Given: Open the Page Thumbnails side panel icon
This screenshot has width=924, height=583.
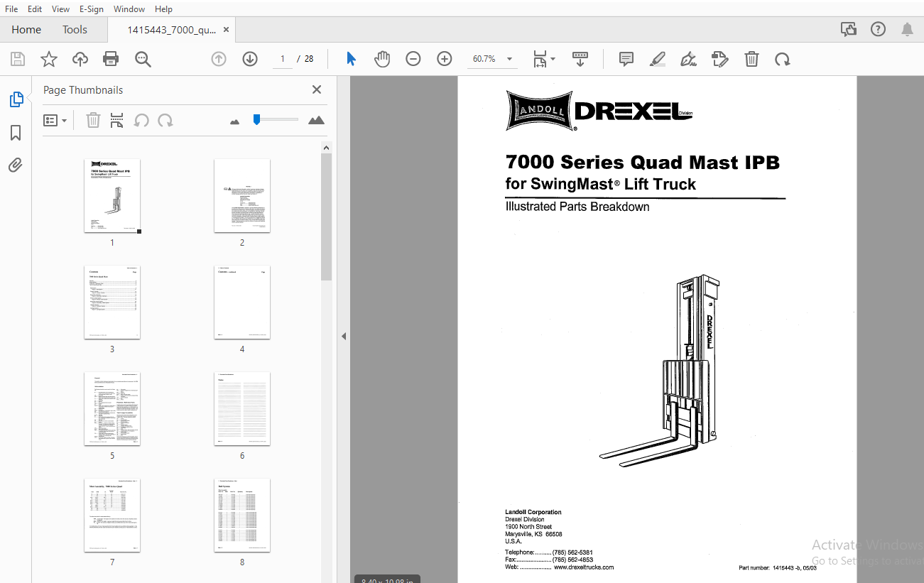Looking at the screenshot, I should click(16, 99).
